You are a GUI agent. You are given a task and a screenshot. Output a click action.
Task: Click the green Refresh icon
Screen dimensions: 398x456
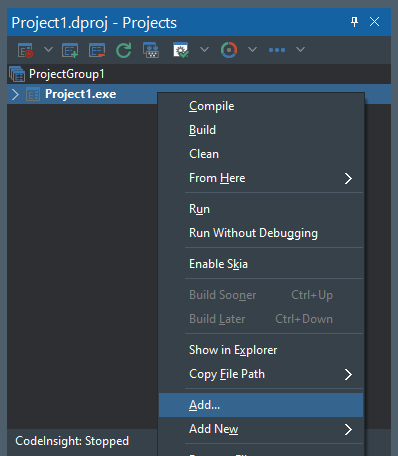point(124,50)
